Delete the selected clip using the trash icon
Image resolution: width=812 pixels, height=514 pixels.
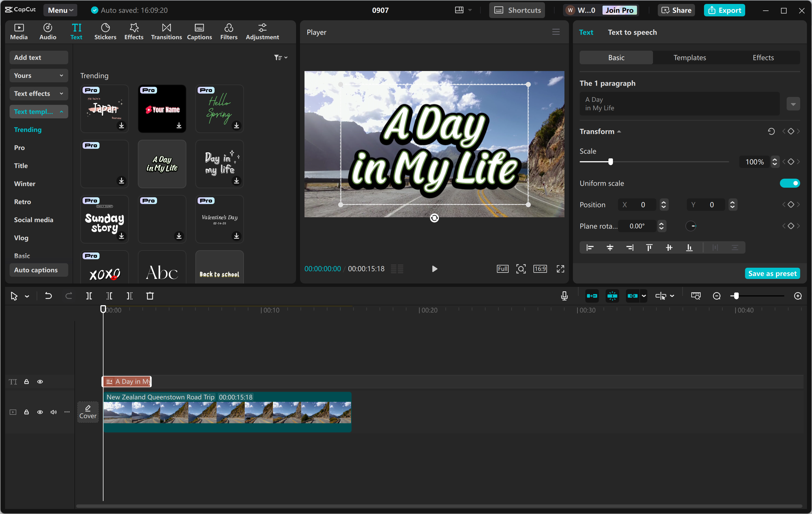(x=150, y=296)
